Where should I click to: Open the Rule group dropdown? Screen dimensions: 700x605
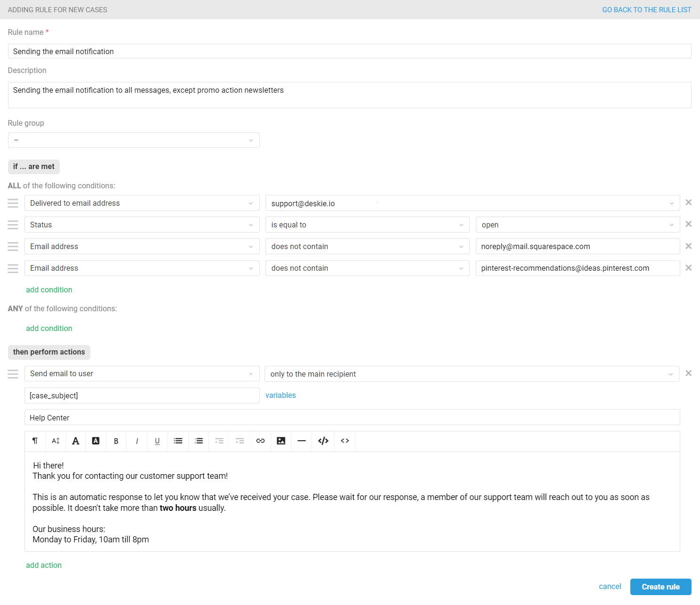pos(134,140)
